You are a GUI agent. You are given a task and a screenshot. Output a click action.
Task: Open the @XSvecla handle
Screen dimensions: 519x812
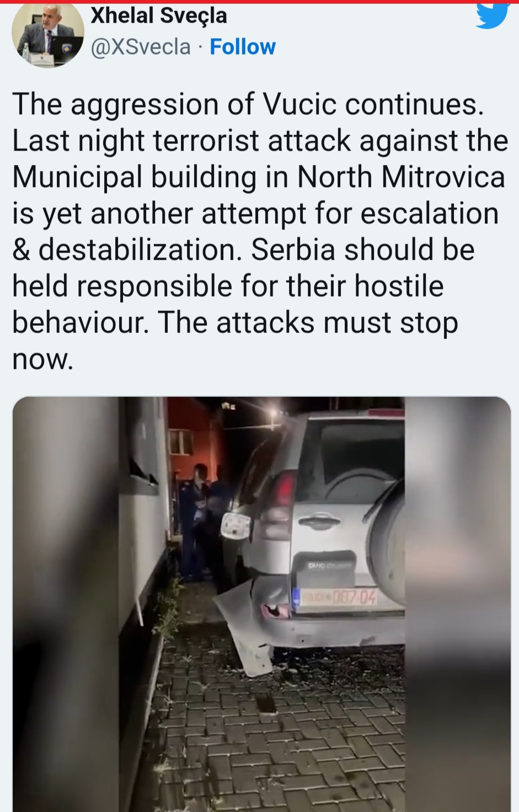click(141, 47)
